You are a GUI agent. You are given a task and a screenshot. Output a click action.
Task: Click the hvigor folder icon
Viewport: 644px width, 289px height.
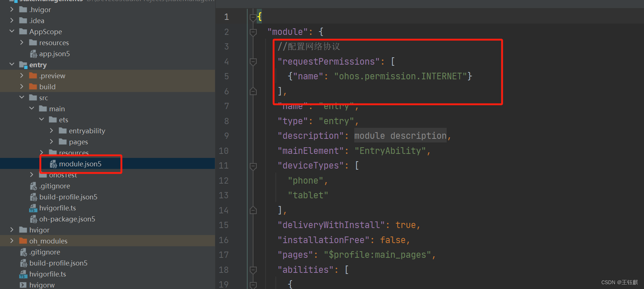[23, 230]
